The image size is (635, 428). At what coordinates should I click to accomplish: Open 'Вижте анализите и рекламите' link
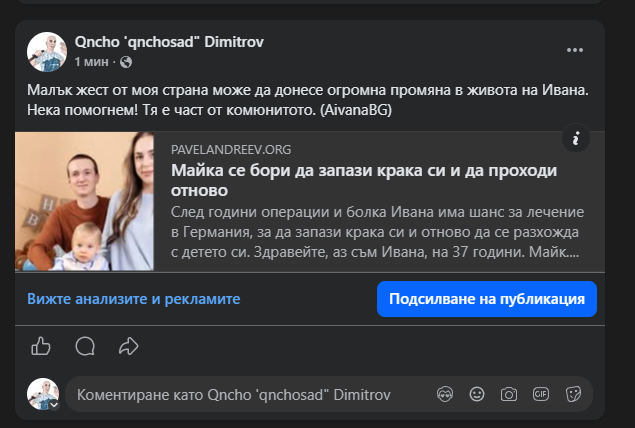[134, 299]
